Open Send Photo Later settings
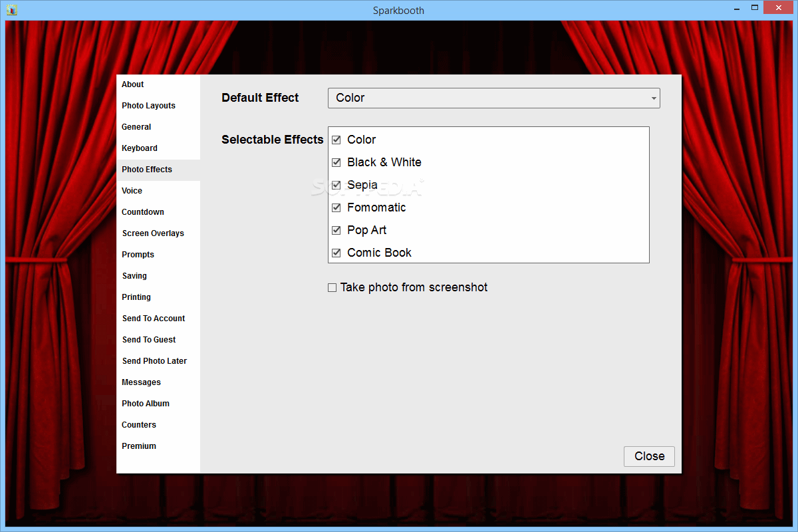 click(x=158, y=361)
